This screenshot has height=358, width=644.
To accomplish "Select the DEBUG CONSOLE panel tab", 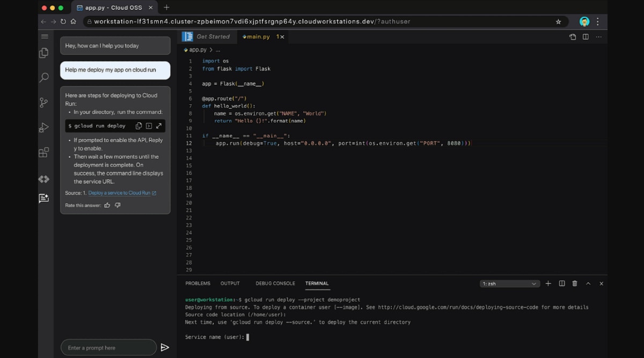I will (x=276, y=283).
